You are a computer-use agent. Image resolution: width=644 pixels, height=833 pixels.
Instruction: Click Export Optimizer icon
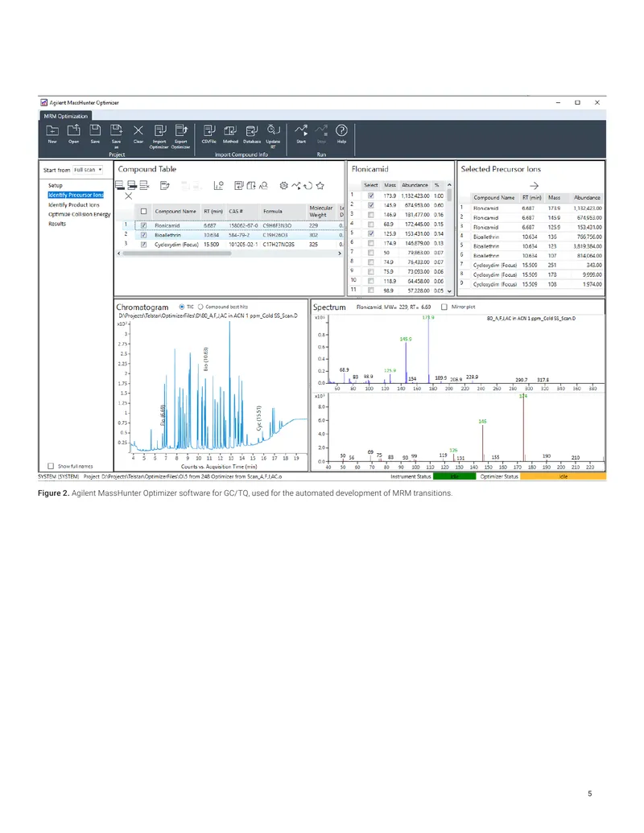pyautogui.click(x=180, y=130)
